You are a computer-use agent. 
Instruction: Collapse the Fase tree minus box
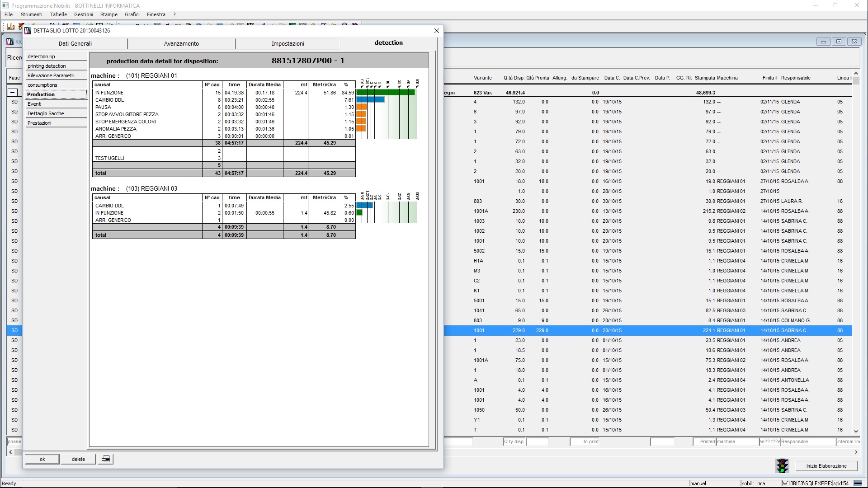tap(13, 93)
